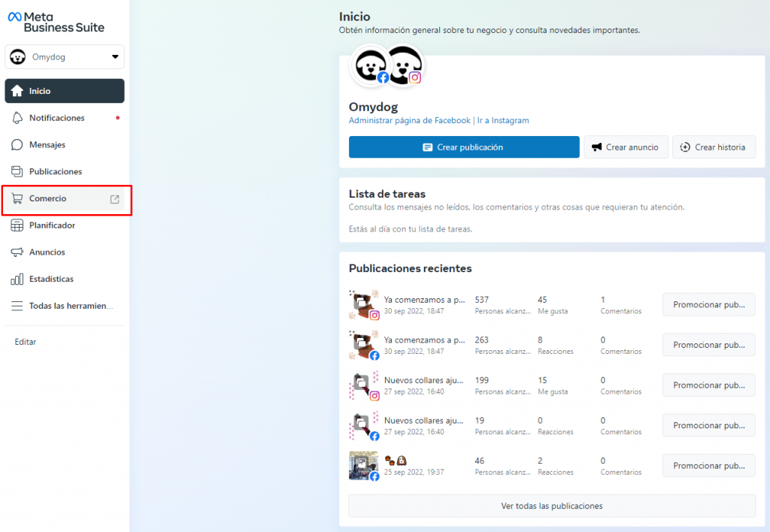Click the 'Publicaciones recientes' heading
770x532 pixels.
click(410, 268)
